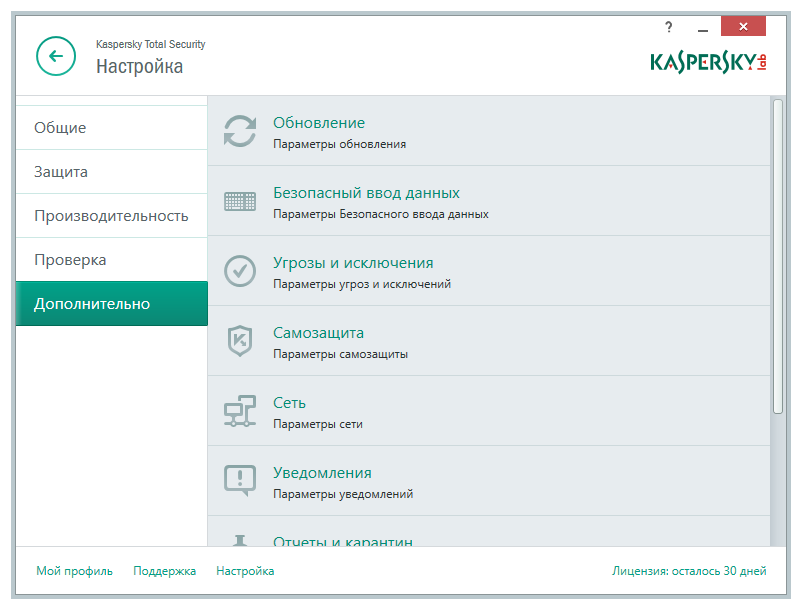The image size is (801, 615).
Task: Click the checkmark icon for Threats and exclusions
Action: click(240, 271)
